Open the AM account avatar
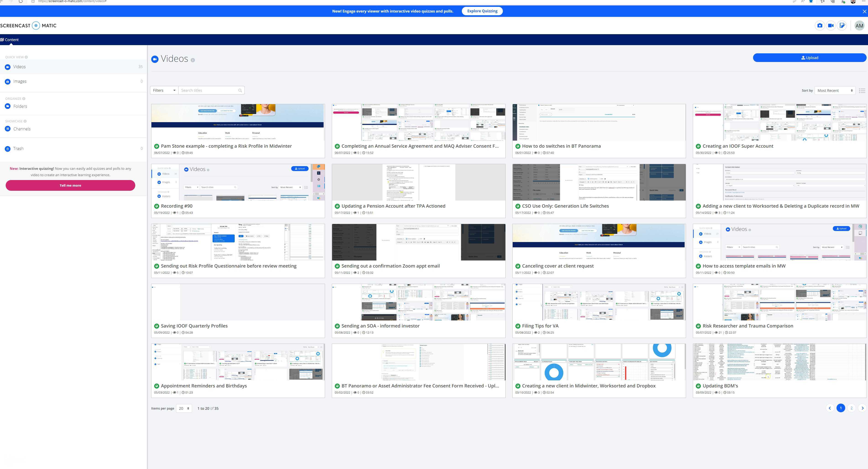Screen dimensions: 868x469 pyautogui.click(x=859, y=26)
